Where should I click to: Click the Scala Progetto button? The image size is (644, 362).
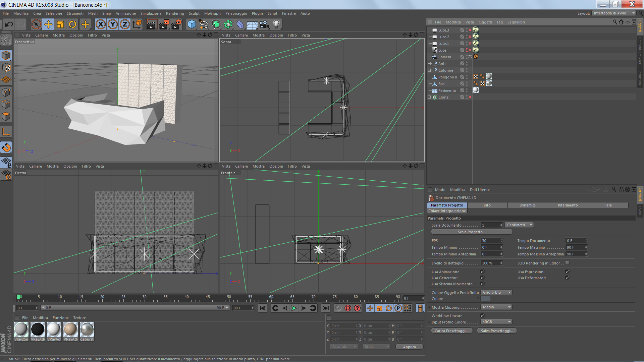coord(471,232)
